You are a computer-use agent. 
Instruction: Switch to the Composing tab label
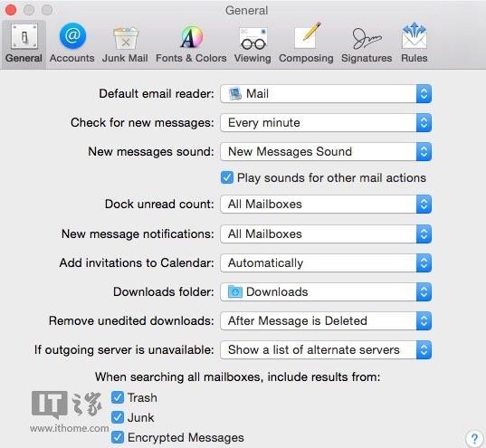[x=306, y=58]
